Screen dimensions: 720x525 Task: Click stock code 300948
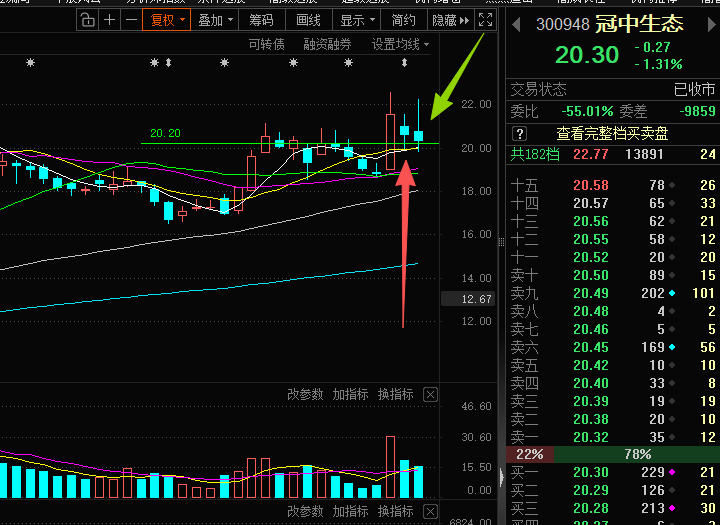562,24
